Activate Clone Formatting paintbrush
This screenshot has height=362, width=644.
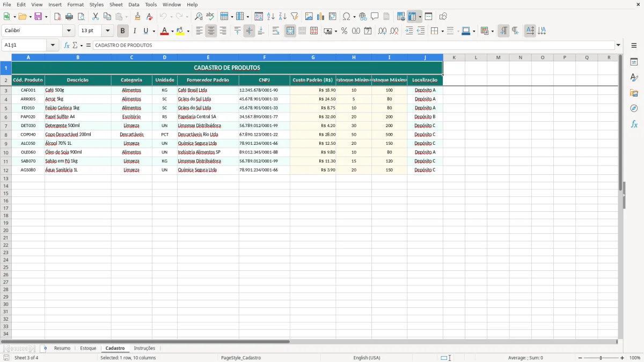[137, 17]
